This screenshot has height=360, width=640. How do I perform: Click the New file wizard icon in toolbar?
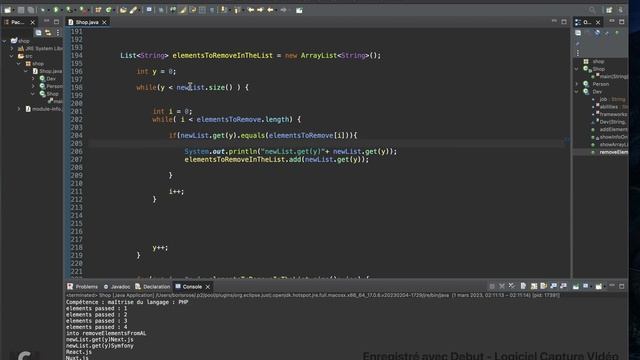pyautogui.click(x=8, y=10)
